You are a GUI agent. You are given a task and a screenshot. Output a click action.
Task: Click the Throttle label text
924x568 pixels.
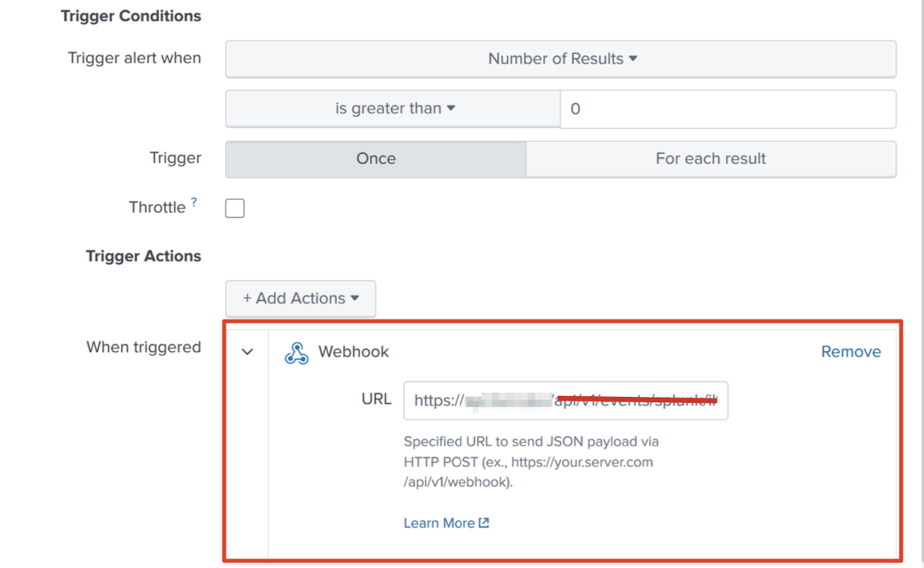pyautogui.click(x=157, y=207)
